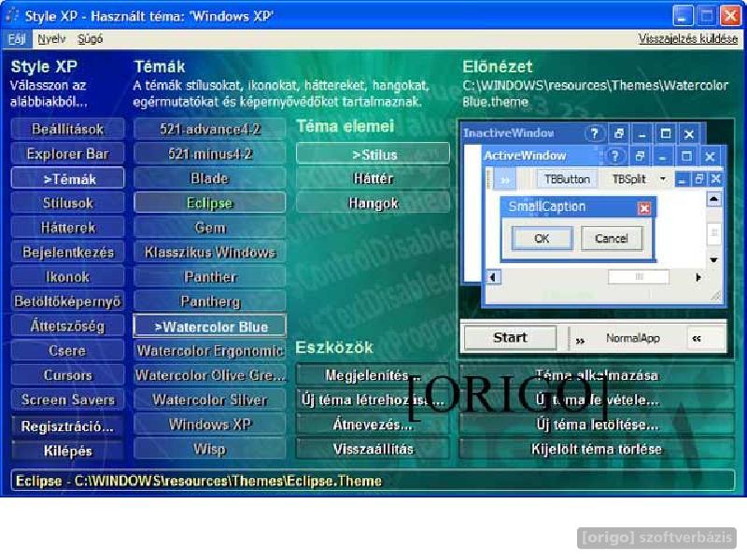The width and height of the screenshot is (747, 560).
Task: Click the close X on the InactiveWindow preview
Action: (x=689, y=133)
